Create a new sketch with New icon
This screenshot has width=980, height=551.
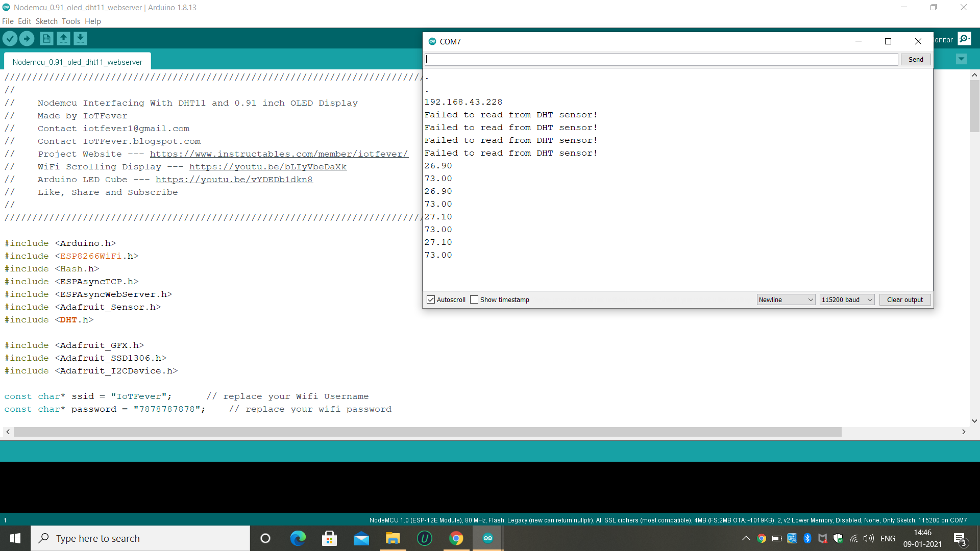point(46,38)
